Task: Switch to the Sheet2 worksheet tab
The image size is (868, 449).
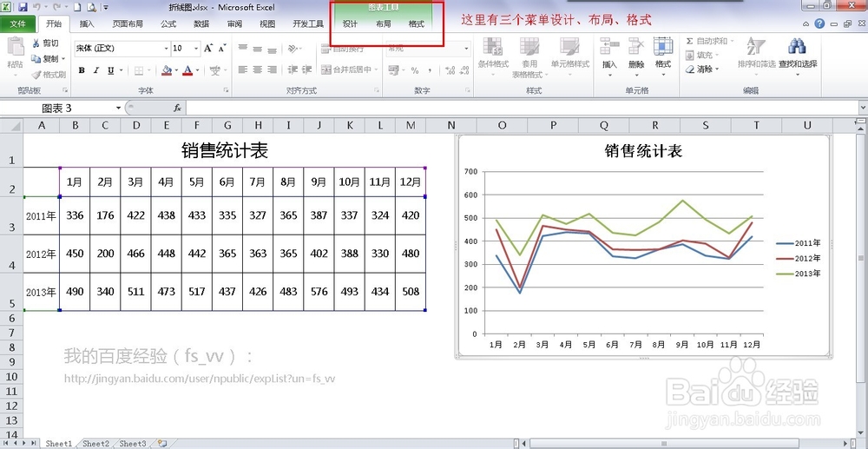Action: (96, 444)
